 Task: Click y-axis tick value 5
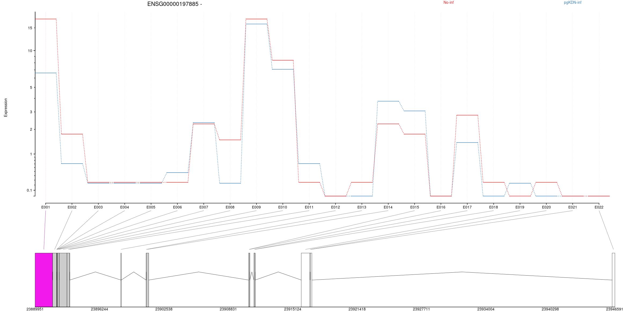[x=31, y=87]
